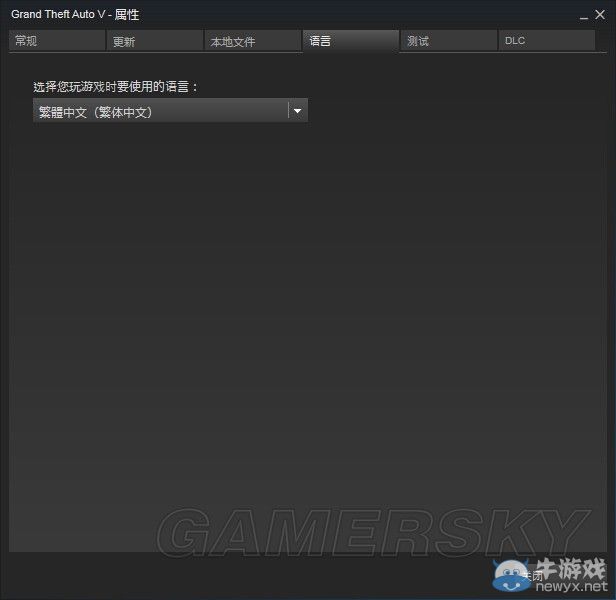This screenshot has width=616, height=600.
Task: Go to the 测试 tab
Action: [x=449, y=40]
